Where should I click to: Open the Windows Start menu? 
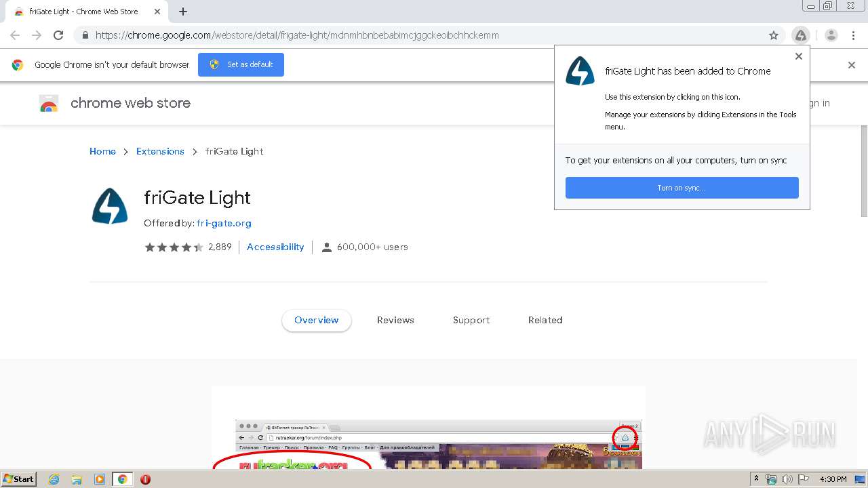pos(19,479)
